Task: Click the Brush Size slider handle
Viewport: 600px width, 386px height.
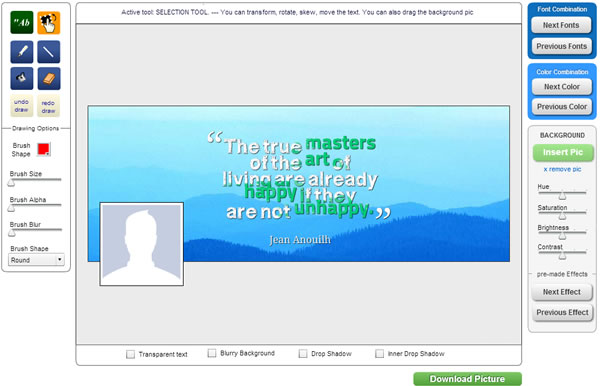Action: coord(11,183)
